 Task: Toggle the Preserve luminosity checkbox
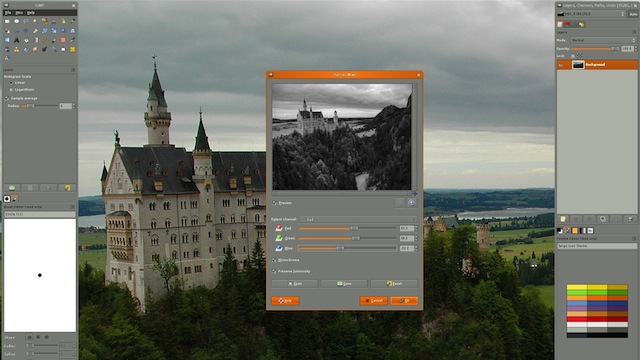coord(275,271)
